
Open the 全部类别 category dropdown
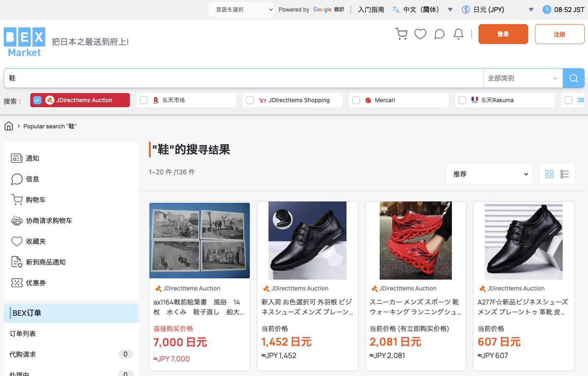click(x=523, y=78)
